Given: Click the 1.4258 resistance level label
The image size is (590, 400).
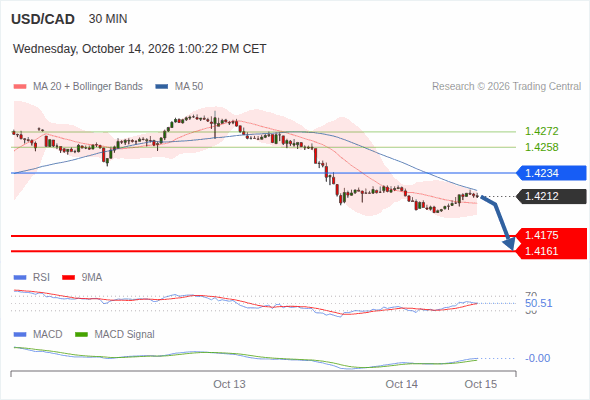Looking at the screenshot, I should pyautogui.click(x=541, y=147).
